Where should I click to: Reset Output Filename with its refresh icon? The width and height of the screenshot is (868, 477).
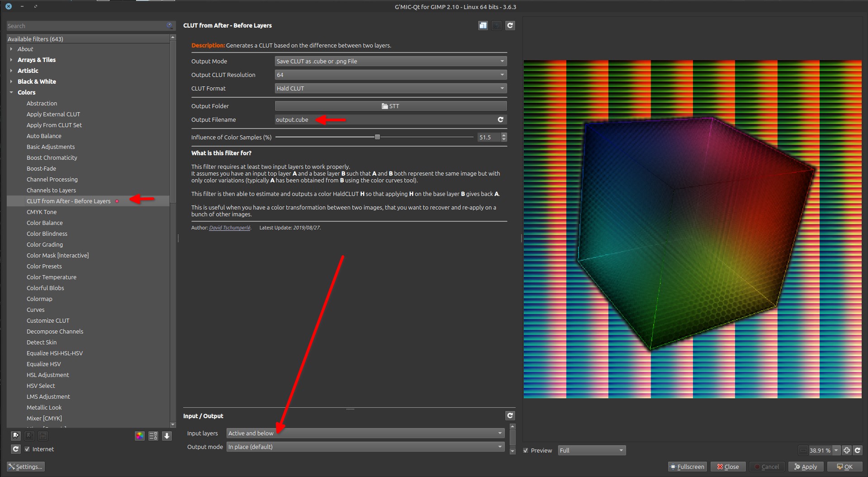(x=500, y=120)
